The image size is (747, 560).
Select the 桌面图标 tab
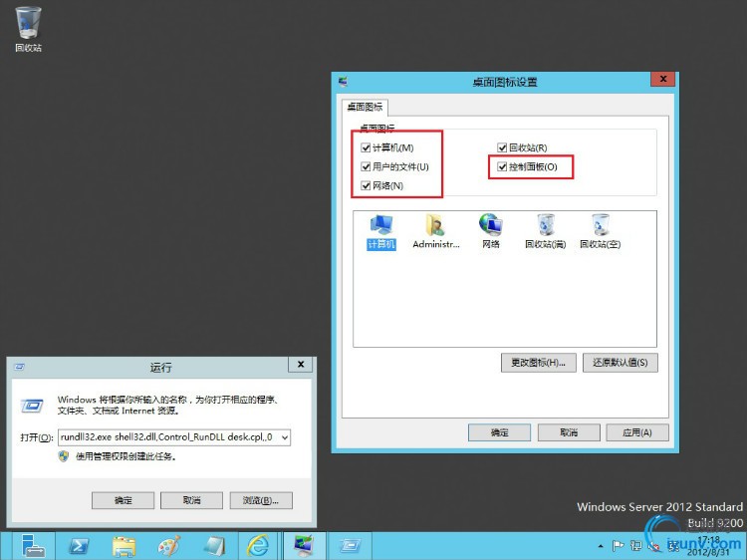point(365,107)
